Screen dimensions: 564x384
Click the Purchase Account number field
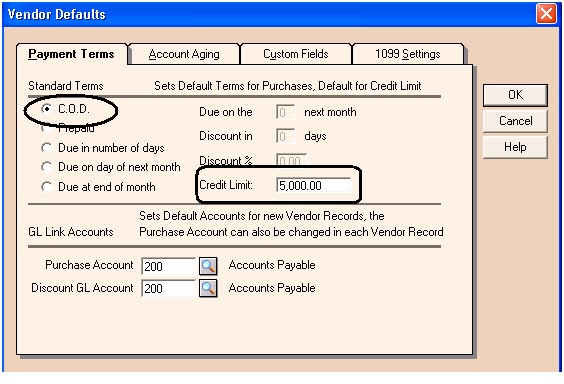pyautogui.click(x=168, y=266)
